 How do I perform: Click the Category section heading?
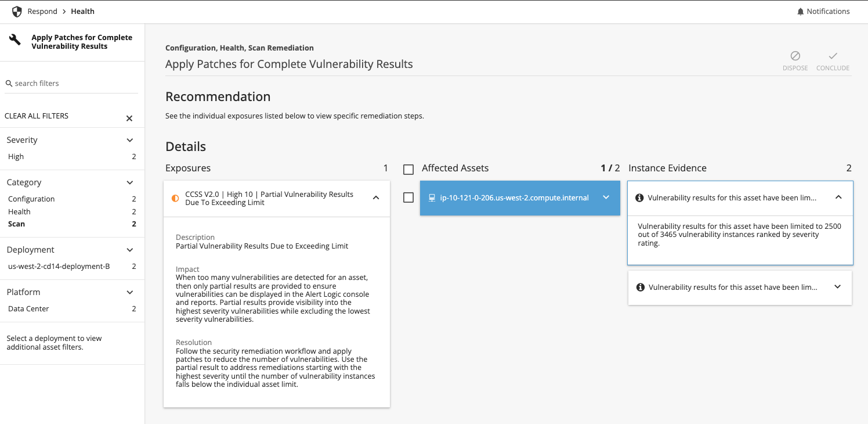(24, 182)
